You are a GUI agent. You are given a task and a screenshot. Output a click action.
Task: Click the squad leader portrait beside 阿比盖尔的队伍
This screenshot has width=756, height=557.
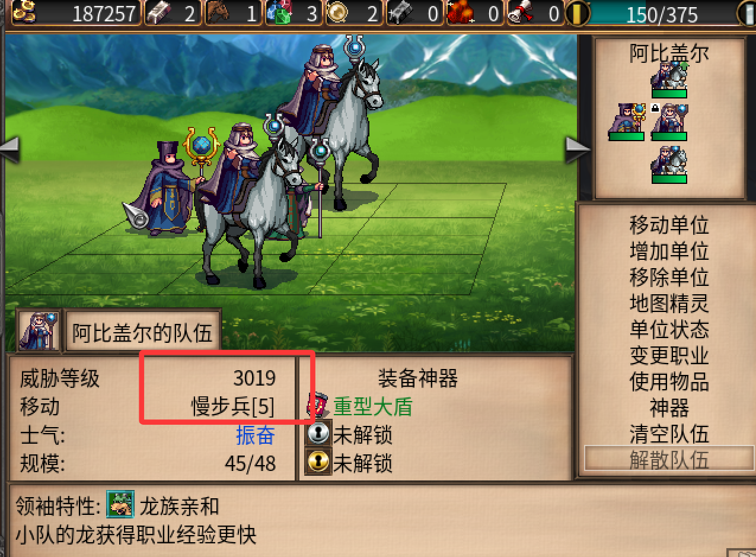39,330
